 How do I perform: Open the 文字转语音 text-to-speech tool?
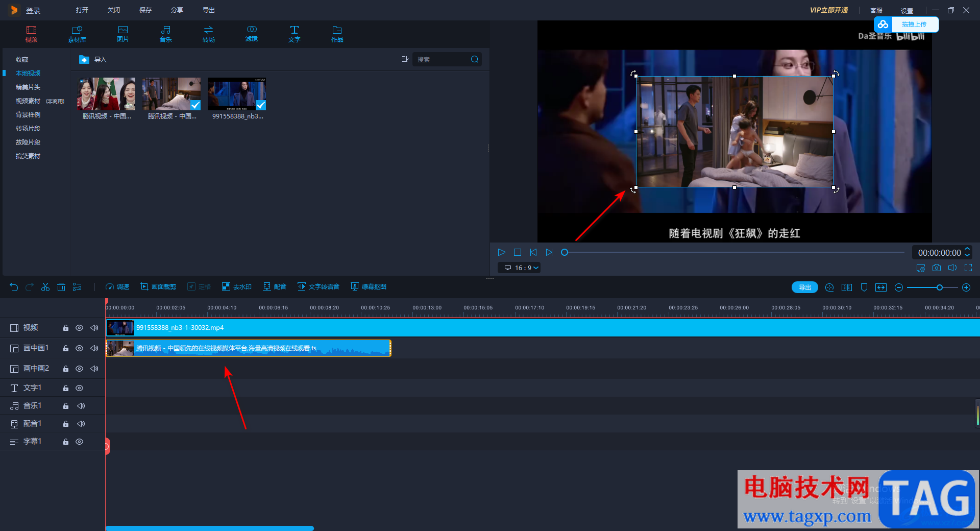(x=318, y=287)
